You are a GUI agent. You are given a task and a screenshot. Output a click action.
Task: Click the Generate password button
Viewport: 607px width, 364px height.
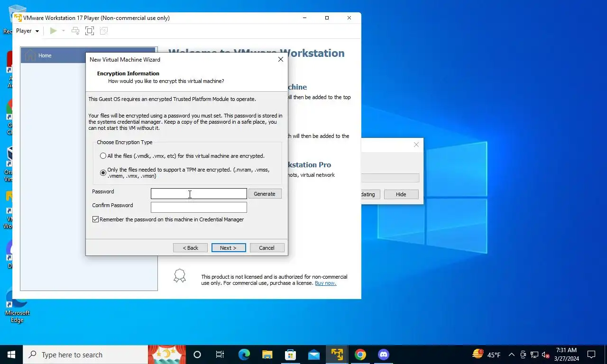point(265,193)
